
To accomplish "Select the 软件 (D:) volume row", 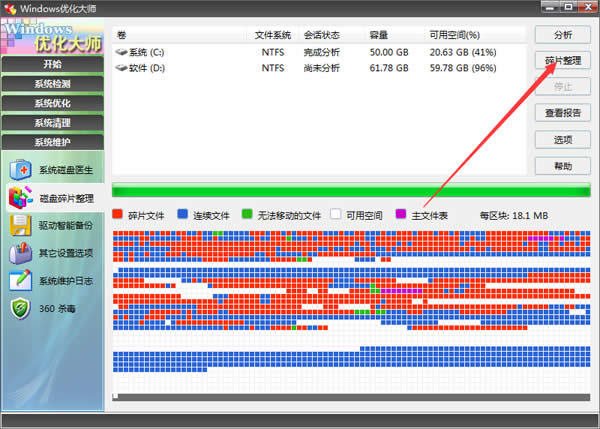I will pos(320,68).
